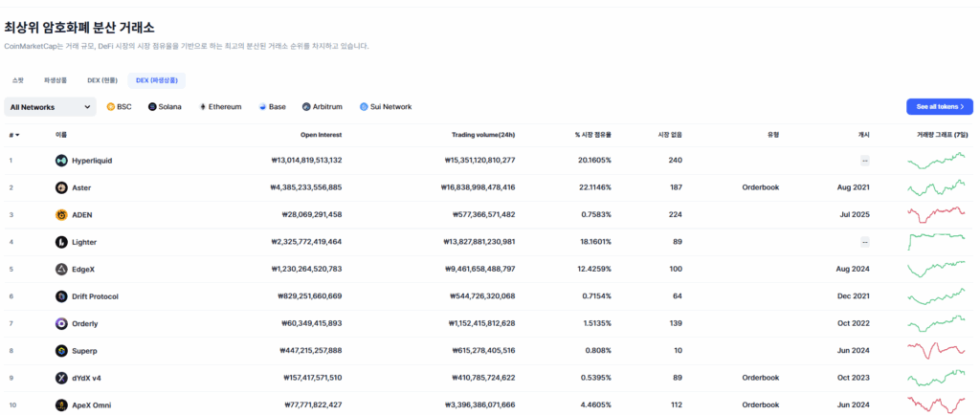Filter by Ethereum network

pos(220,107)
